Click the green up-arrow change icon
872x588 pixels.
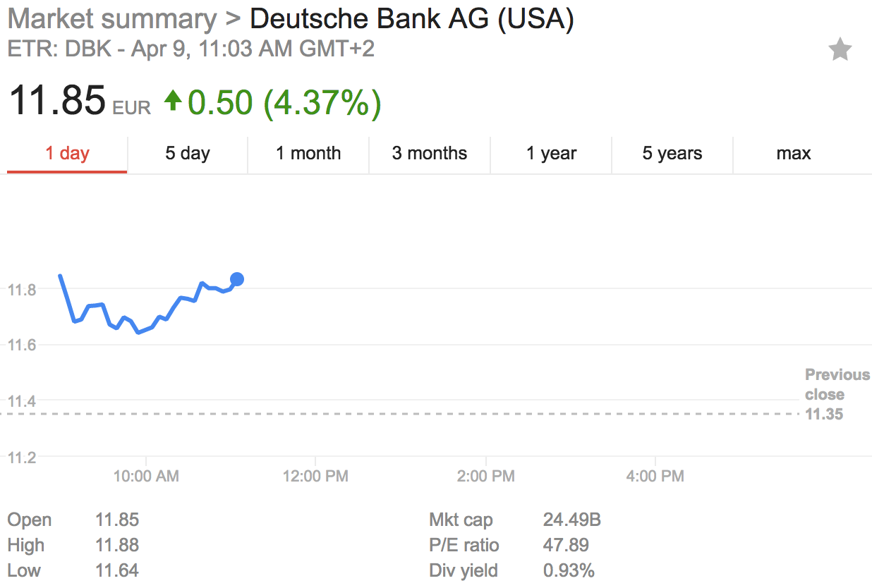tap(173, 100)
